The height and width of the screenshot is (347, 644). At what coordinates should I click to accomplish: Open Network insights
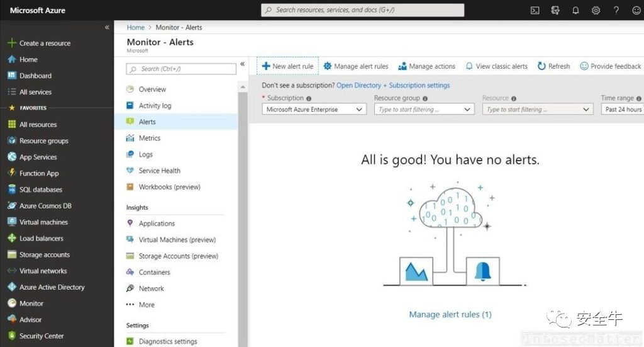(151, 288)
